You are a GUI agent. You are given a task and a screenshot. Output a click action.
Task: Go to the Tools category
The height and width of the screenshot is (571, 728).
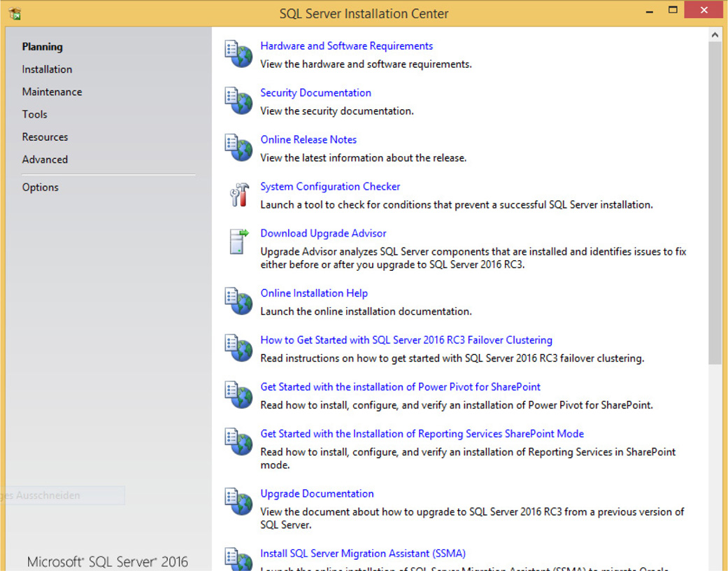click(x=34, y=114)
